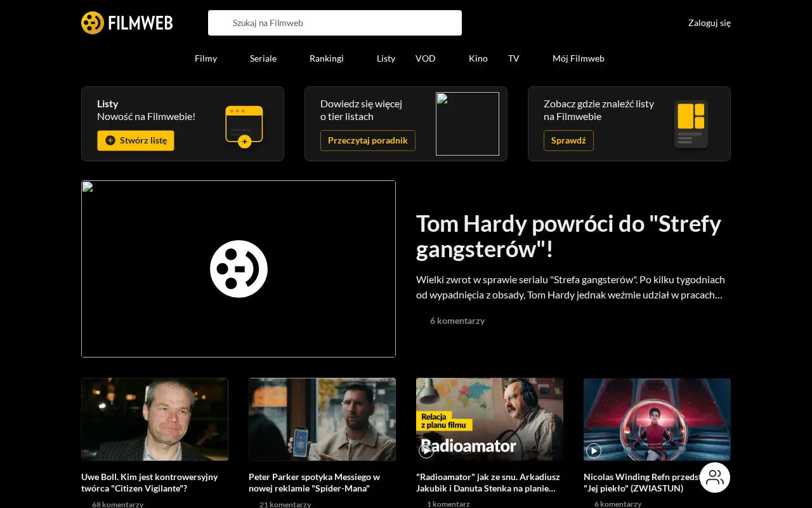Open the Peter Parker Messi thumbnail

pyautogui.click(x=322, y=419)
